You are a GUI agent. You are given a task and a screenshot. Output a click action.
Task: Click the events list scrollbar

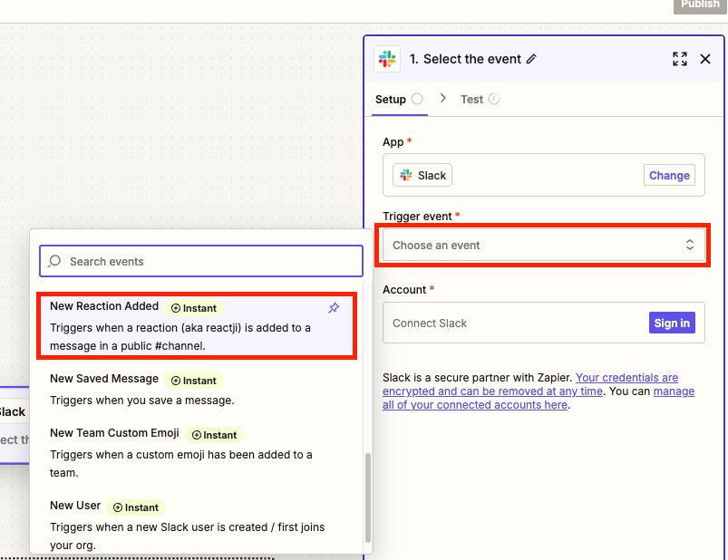click(368, 497)
